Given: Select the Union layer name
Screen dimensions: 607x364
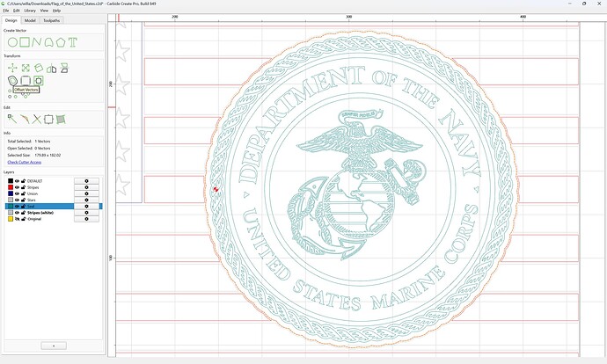Looking at the screenshot, I should [x=33, y=193].
